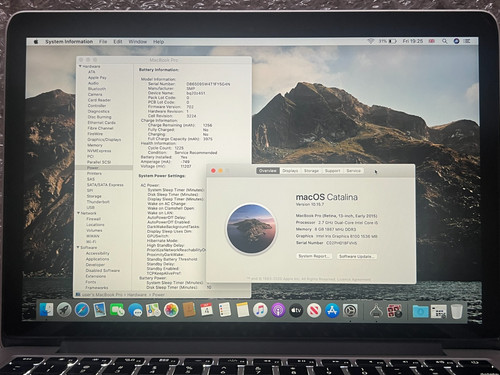The image size is (500, 375).
Task: Open the Apple menu
Action: (x=36, y=42)
